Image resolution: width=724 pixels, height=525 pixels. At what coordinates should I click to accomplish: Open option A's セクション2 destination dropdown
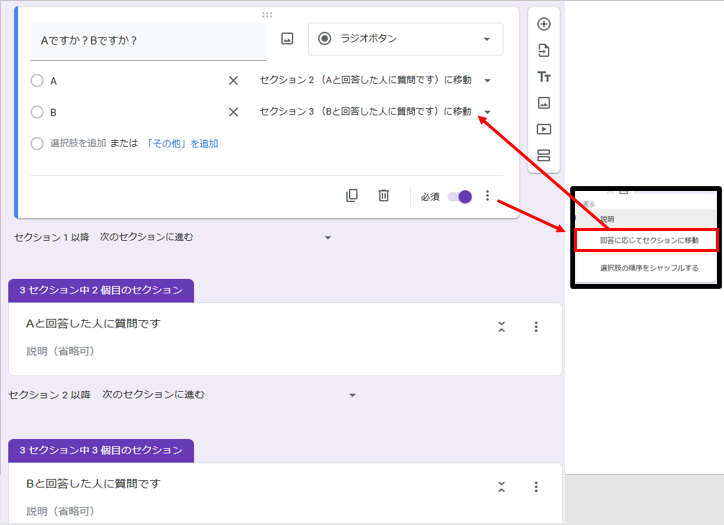tap(375, 80)
